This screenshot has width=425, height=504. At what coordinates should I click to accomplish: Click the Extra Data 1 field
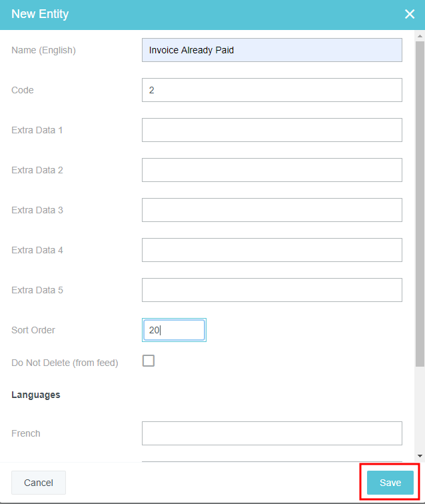[x=272, y=130]
